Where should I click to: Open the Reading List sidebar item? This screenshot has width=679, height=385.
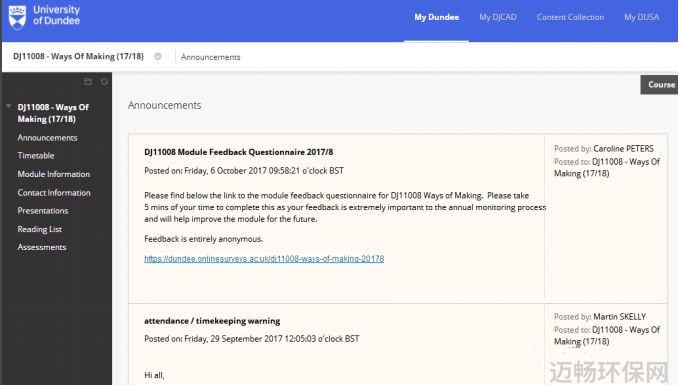(x=39, y=229)
